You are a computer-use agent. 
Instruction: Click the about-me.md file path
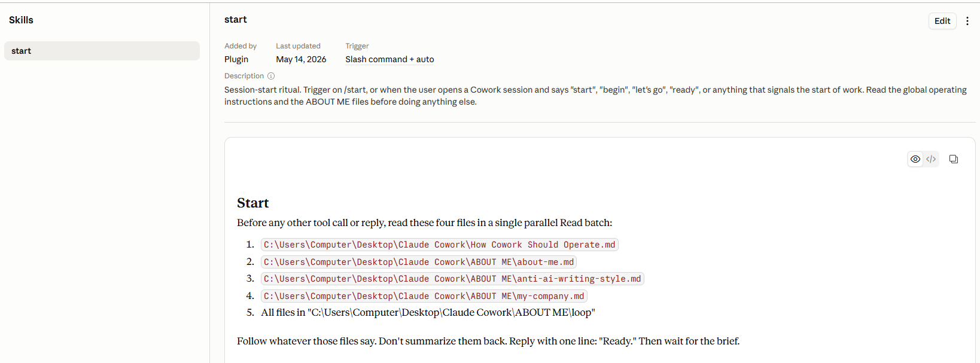click(x=419, y=262)
